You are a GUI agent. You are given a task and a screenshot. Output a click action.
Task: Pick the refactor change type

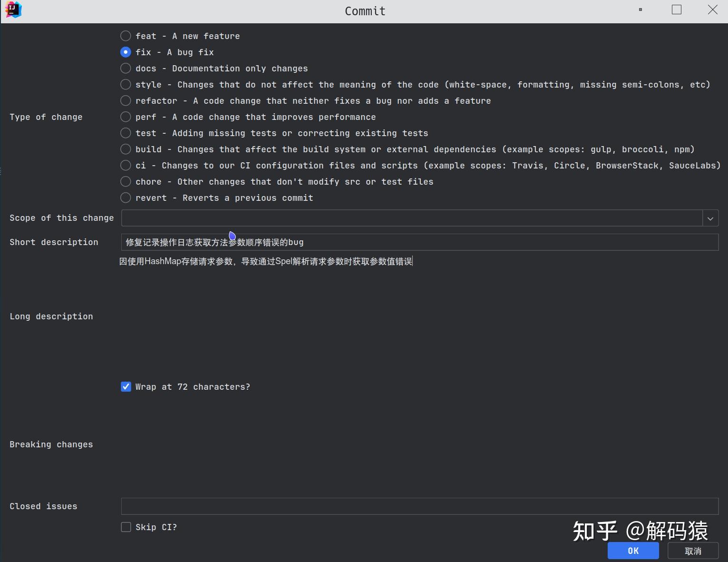tap(126, 101)
